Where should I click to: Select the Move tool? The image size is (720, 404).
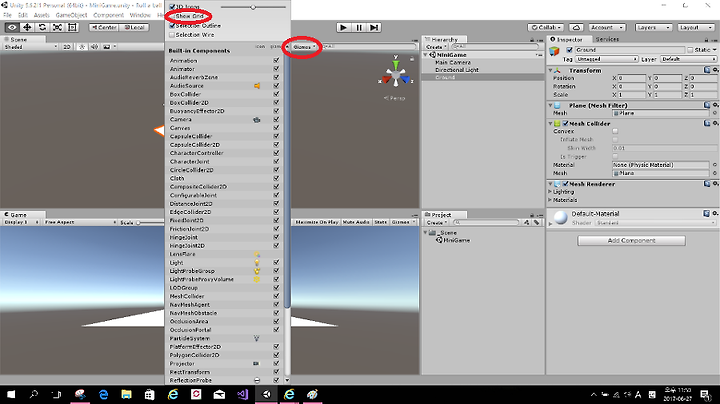27,28
